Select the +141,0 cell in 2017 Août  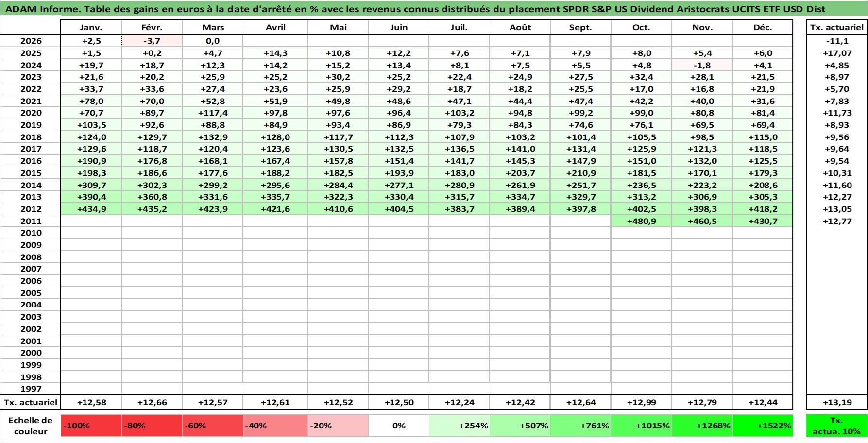[520, 149]
